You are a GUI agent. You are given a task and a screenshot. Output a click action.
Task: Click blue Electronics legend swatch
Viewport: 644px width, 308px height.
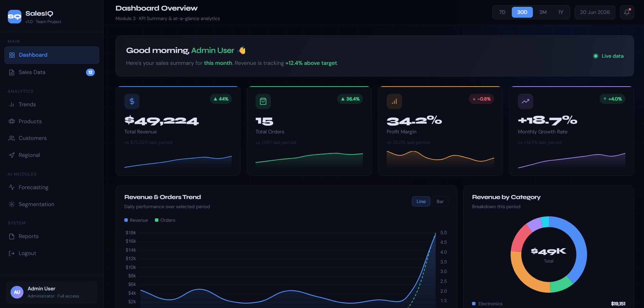(474, 304)
